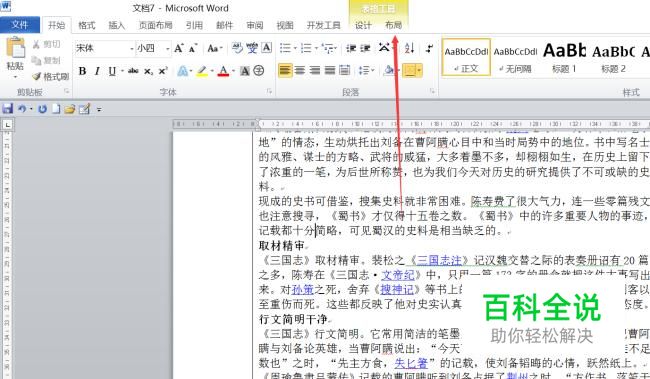
Task: Open the Change Case Aa dropdown
Action: point(215,49)
